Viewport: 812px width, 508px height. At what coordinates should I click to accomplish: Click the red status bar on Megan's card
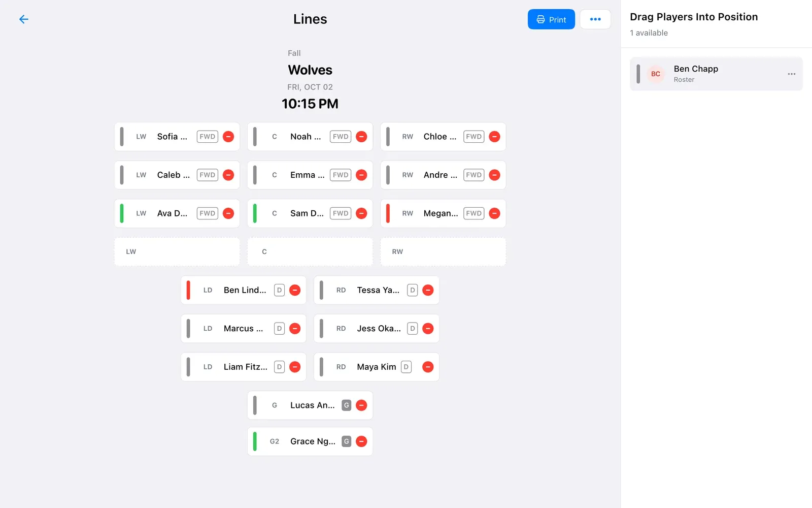point(388,213)
